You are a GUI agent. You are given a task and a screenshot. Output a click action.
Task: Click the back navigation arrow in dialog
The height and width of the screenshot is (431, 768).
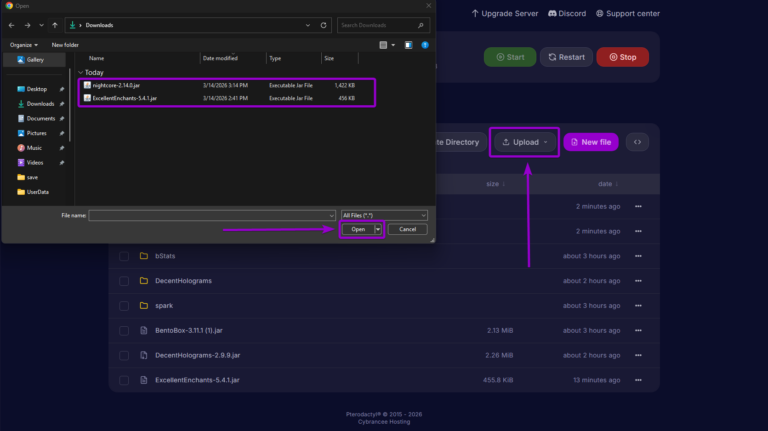coord(12,25)
